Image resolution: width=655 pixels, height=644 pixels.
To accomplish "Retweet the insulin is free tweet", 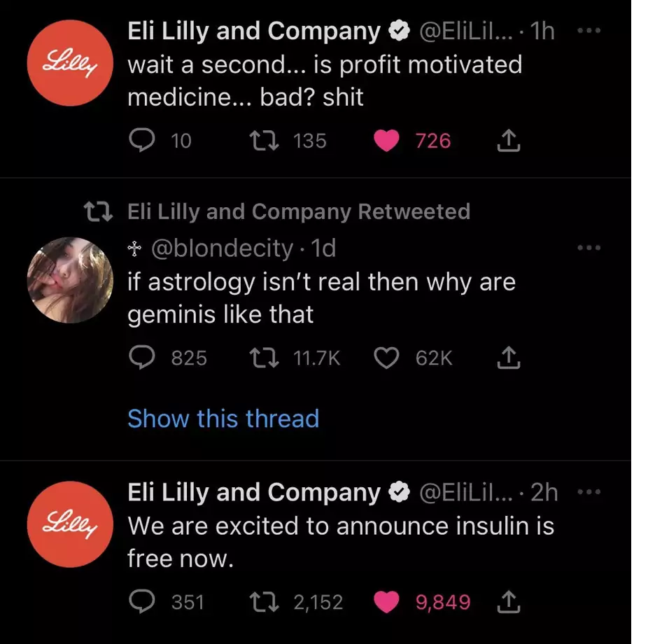I will [x=265, y=601].
